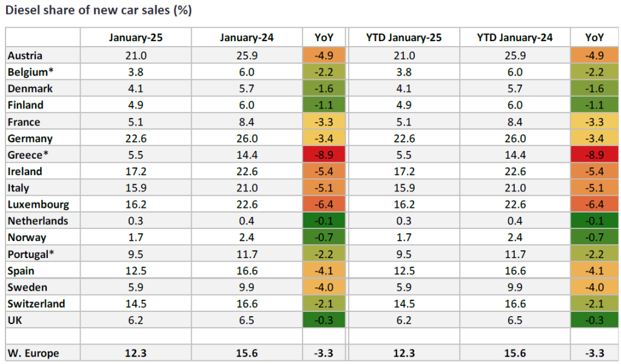Select the W. Europe total row label
The width and height of the screenshot is (621, 364).
click(x=34, y=353)
